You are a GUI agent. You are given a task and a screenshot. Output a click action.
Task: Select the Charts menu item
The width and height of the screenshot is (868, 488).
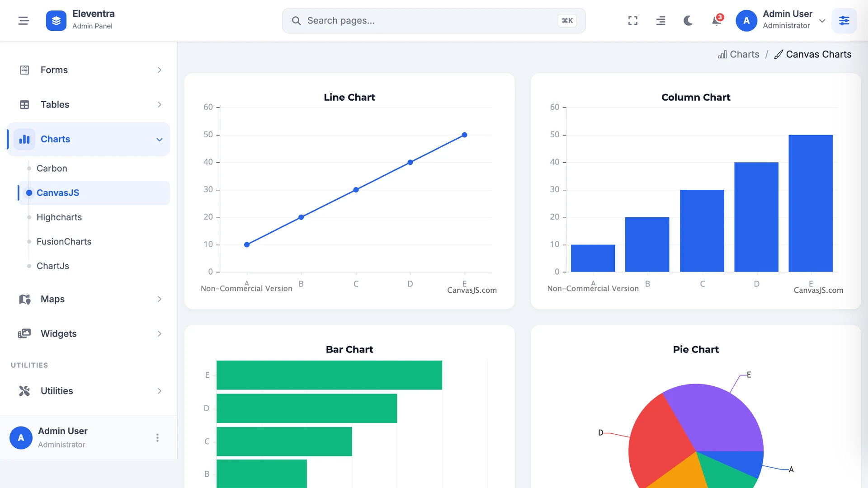(x=89, y=139)
